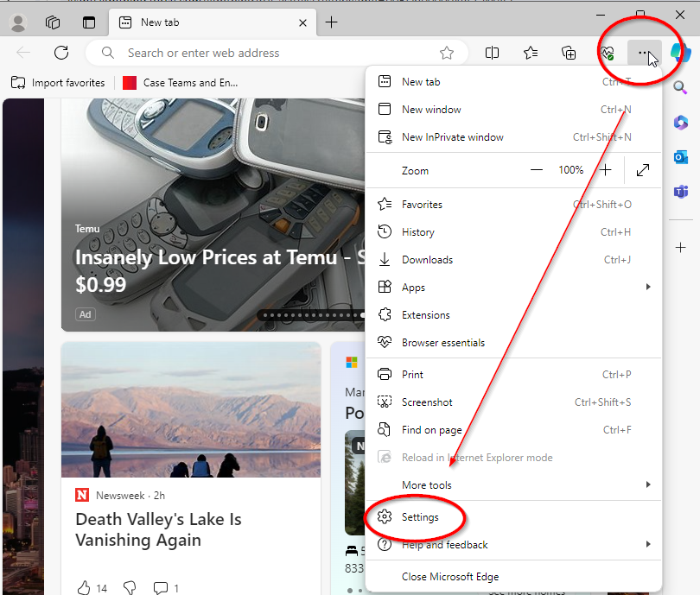700x595 pixels.
Task: Click the profile avatar icon
Action: 18,22
